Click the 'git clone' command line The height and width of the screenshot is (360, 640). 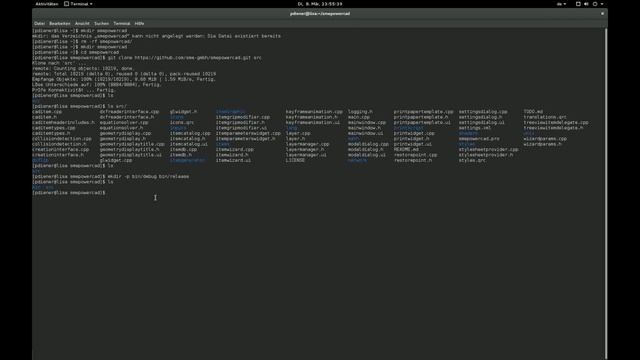(x=147, y=58)
